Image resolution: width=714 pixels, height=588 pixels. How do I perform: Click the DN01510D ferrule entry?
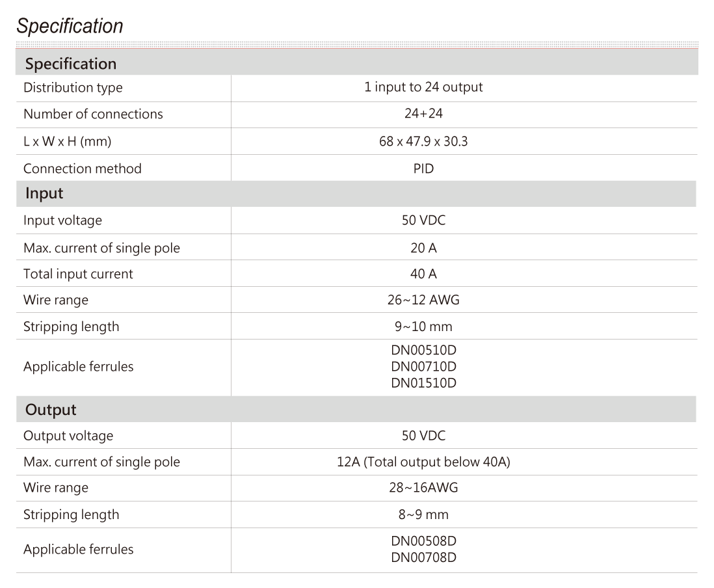coord(423,382)
